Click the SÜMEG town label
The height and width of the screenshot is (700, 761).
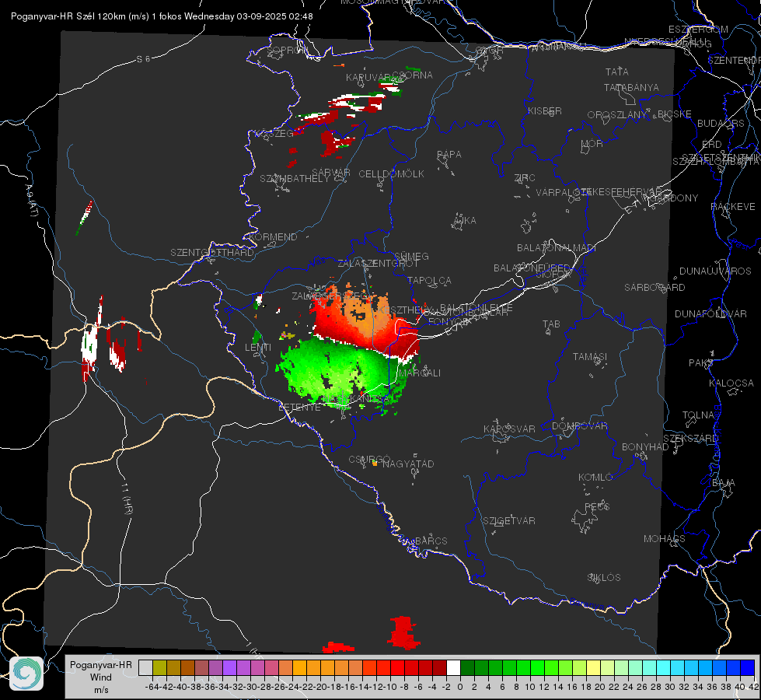[411, 256]
